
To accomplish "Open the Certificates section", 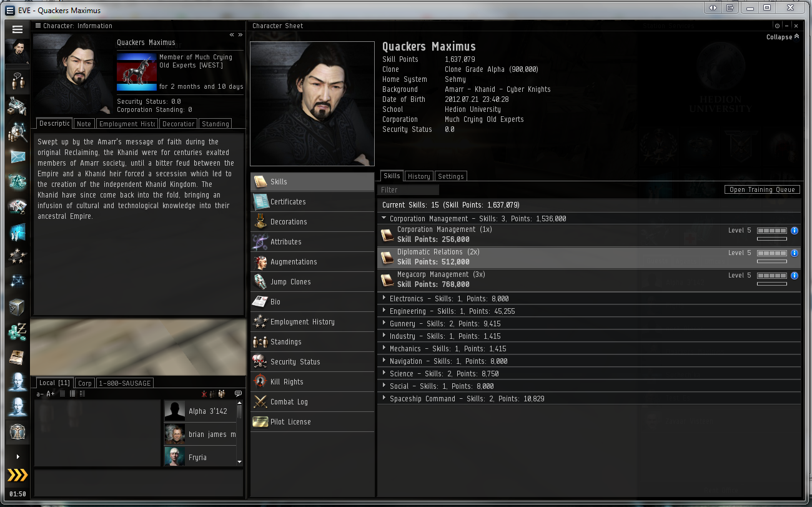I will tap(312, 201).
